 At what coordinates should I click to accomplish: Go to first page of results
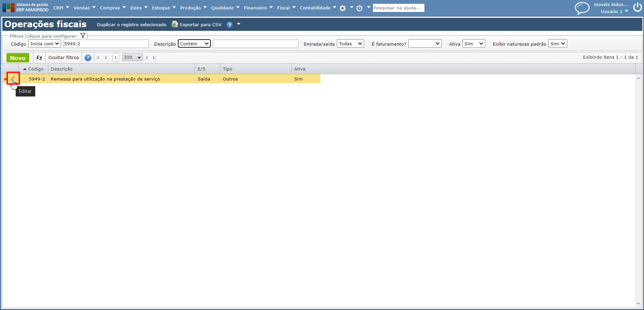tap(98, 58)
